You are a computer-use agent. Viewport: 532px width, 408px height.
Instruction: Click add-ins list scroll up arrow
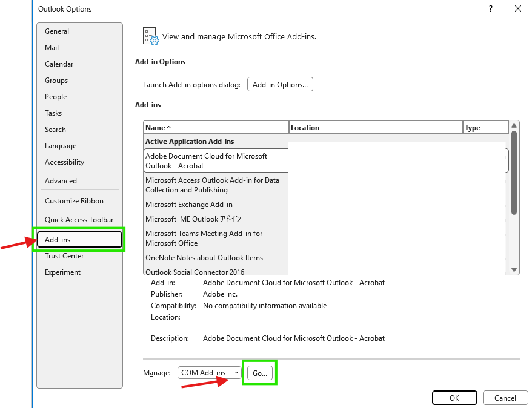[x=514, y=126]
